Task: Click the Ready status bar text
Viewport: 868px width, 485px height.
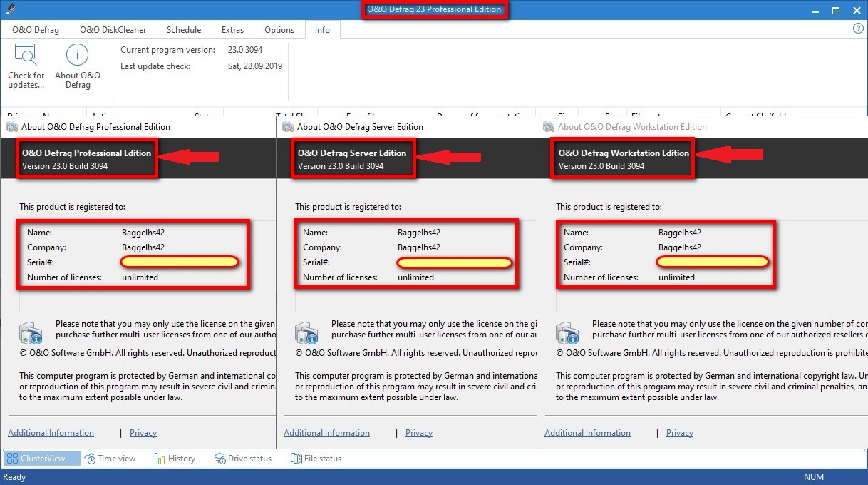Action: click(14, 477)
